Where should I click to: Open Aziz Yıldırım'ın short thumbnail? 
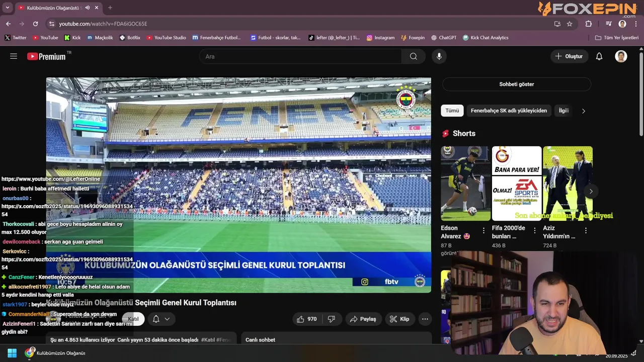click(568, 184)
